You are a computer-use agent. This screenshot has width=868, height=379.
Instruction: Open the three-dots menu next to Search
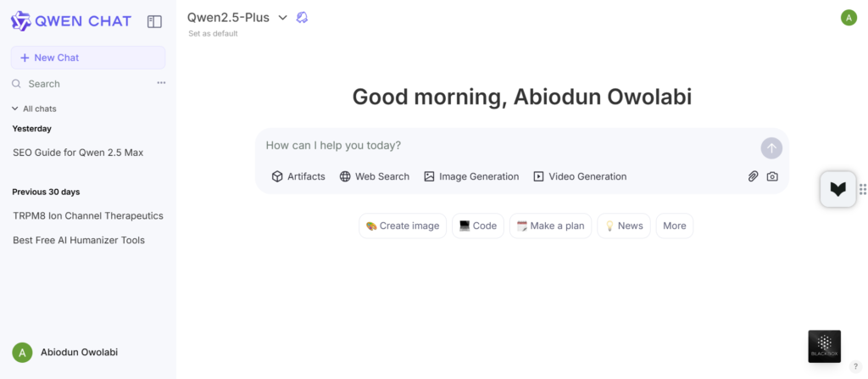[x=161, y=83]
